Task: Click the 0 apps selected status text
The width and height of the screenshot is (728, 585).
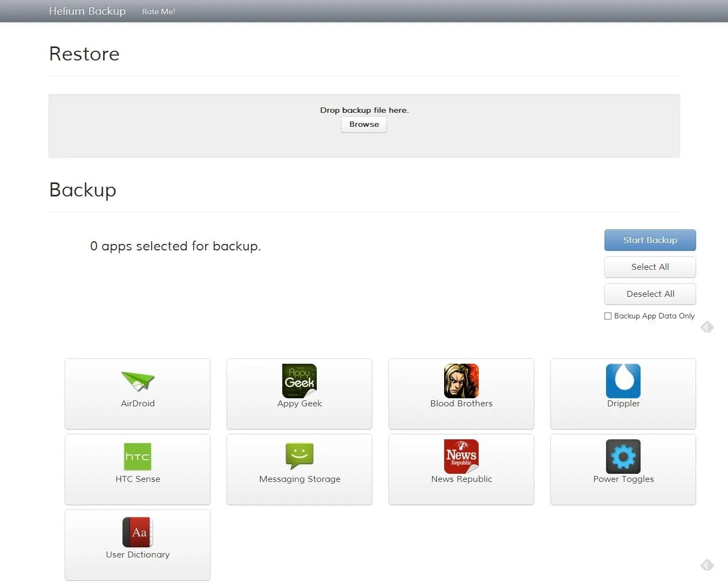Action: pos(175,246)
